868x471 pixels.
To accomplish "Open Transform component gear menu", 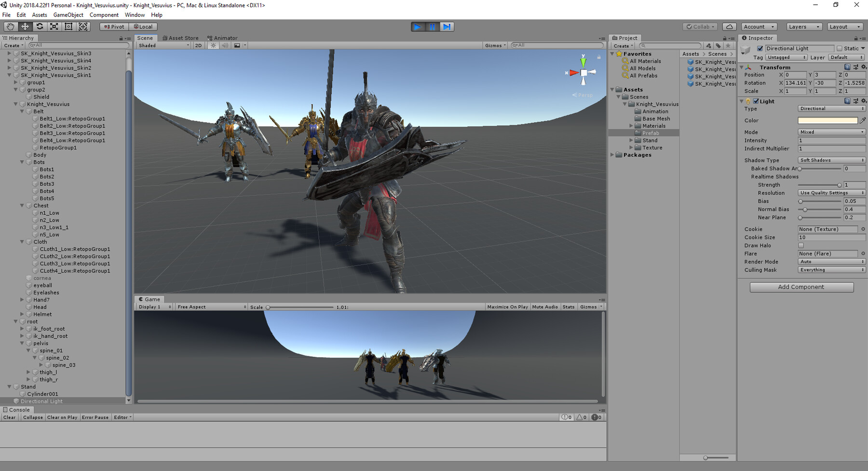I will 864,67.
